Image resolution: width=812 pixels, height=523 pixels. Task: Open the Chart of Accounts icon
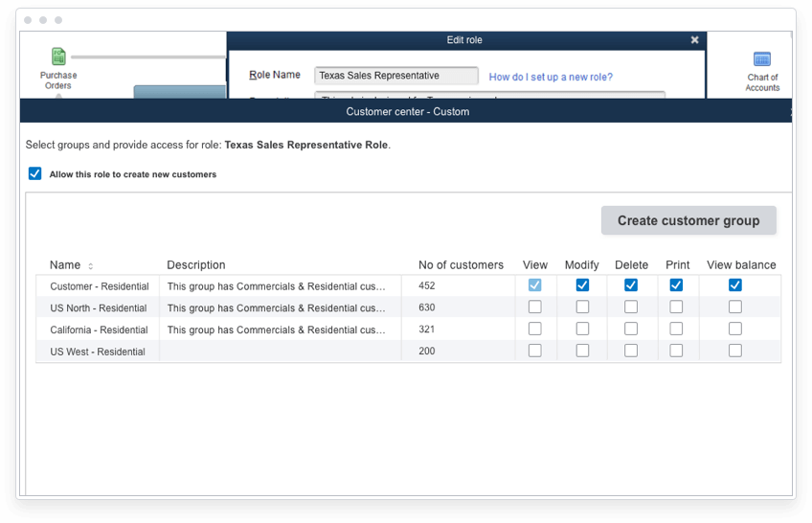tap(762, 59)
